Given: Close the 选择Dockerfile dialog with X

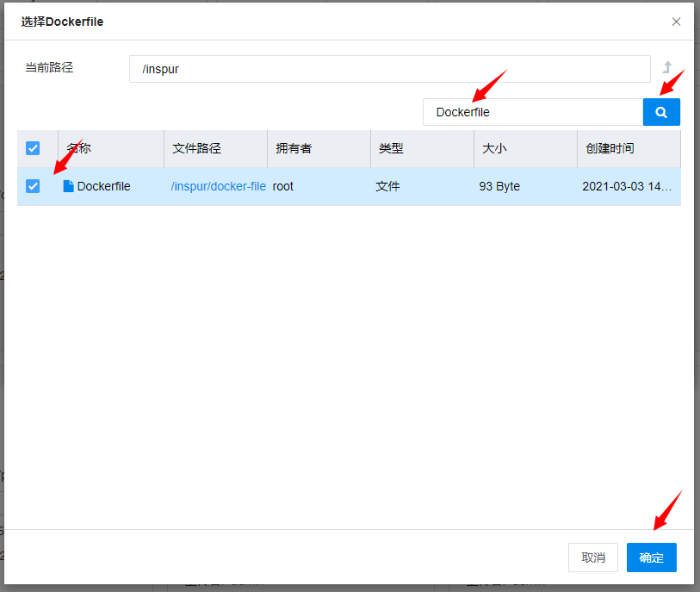Looking at the screenshot, I should (x=676, y=22).
